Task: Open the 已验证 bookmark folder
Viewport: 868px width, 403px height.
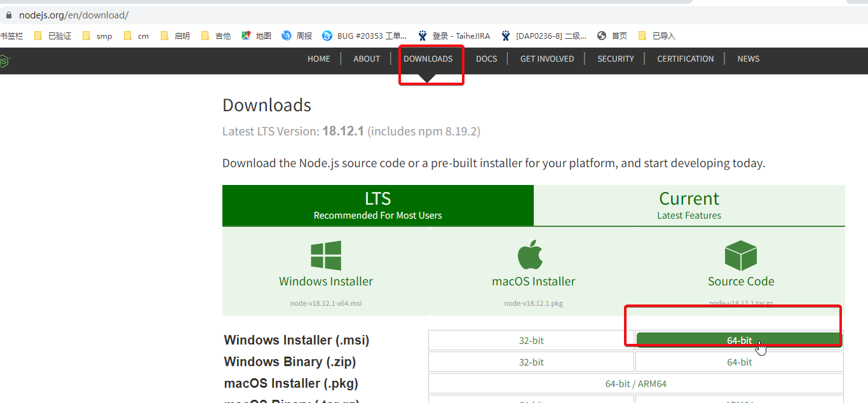Action: point(53,36)
